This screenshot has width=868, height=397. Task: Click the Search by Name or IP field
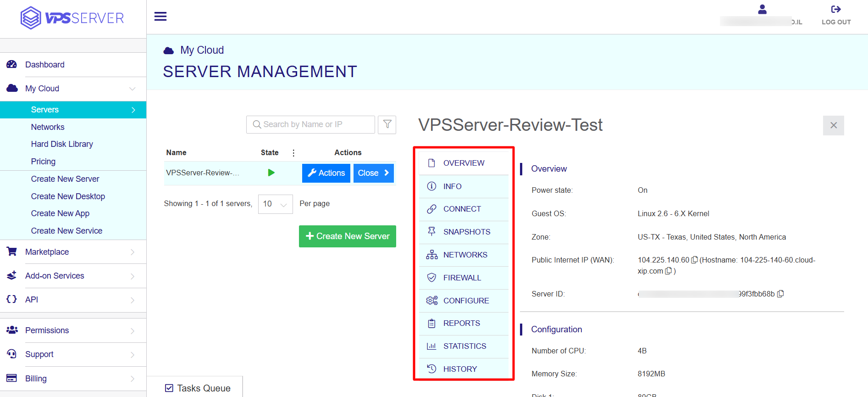pos(310,124)
